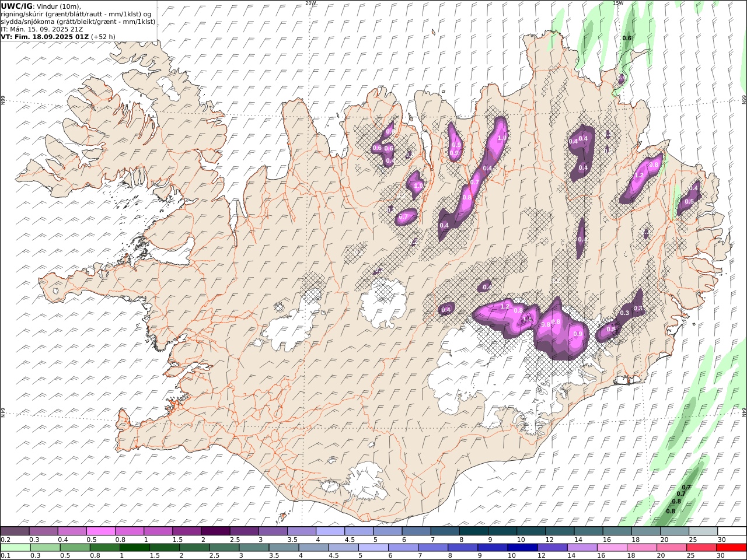Select the rain legend swatch starting at 4.5

pyautogui.click(x=343, y=548)
